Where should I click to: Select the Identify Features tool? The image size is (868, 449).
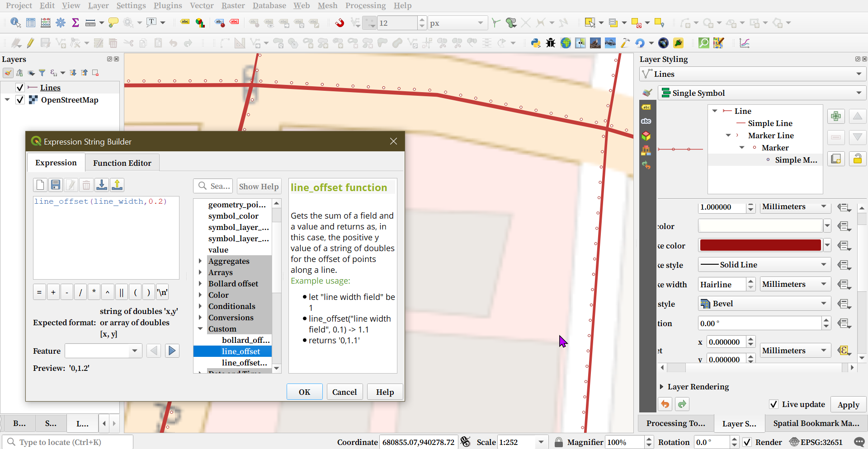[x=15, y=23]
